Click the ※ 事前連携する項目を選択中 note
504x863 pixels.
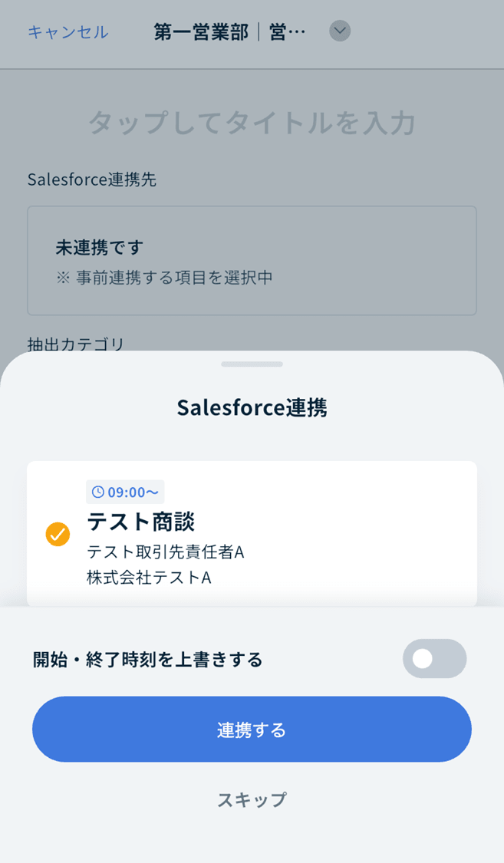click(x=164, y=278)
